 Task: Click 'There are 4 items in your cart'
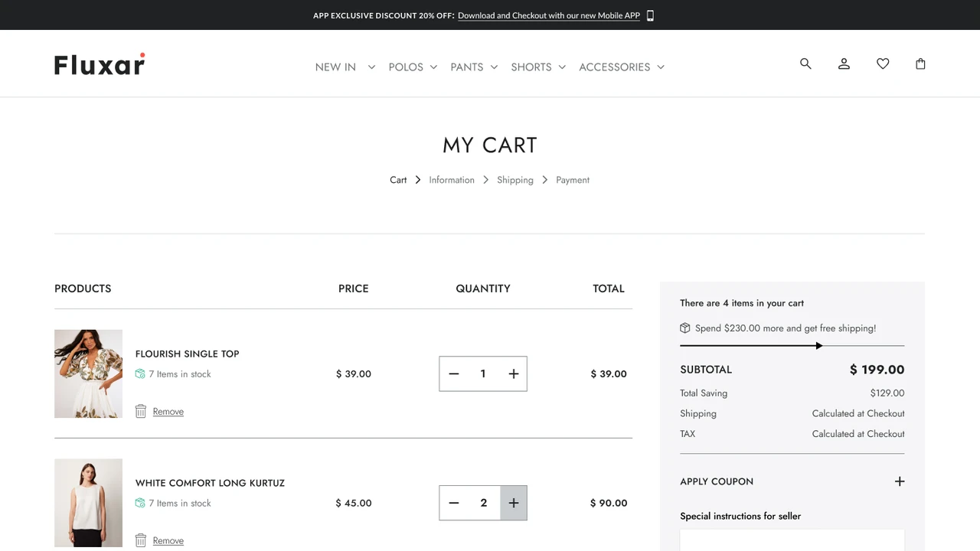coord(742,303)
